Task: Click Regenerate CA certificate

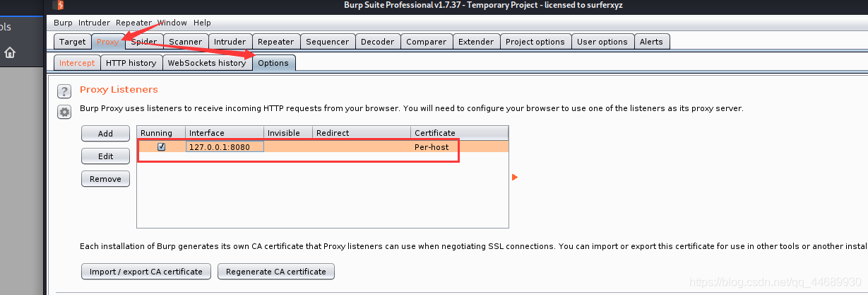Action: coord(276,271)
